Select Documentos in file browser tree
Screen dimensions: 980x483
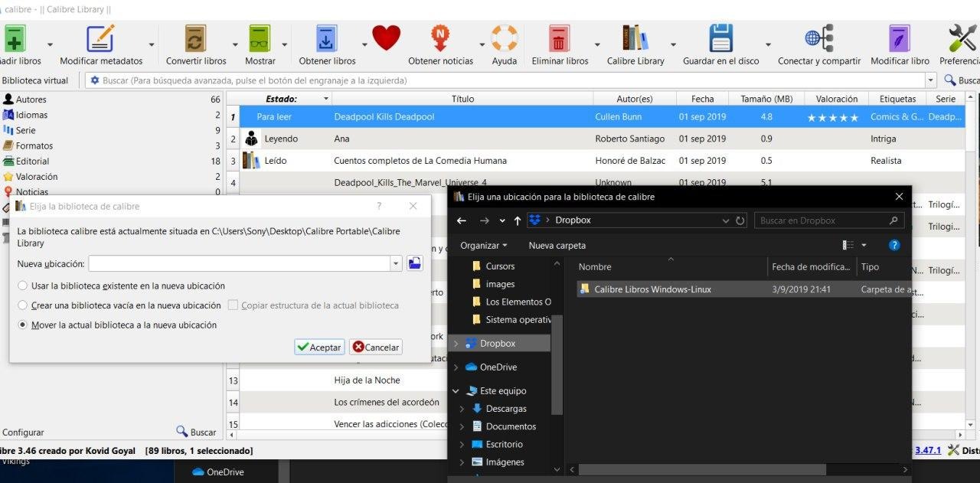[511, 426]
